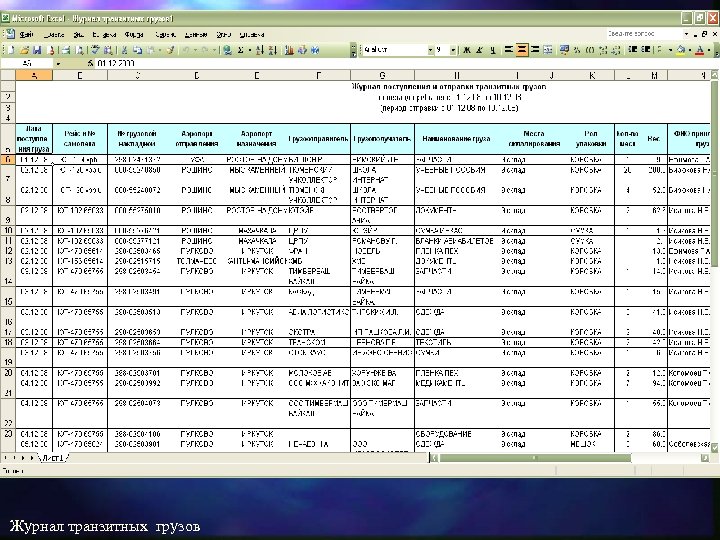Screen dimensions: 720x540
Task: Copy the selection using the toolbar icon
Action: (x=137, y=50)
